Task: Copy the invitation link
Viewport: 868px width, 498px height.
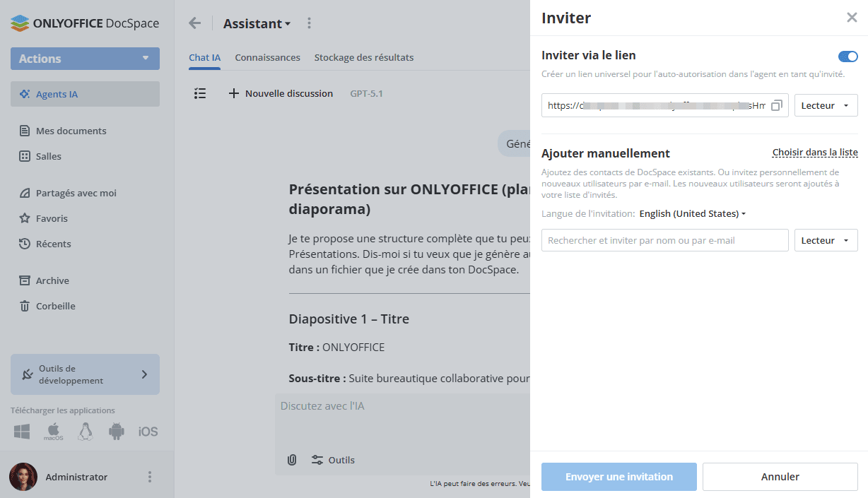Action: click(x=776, y=105)
